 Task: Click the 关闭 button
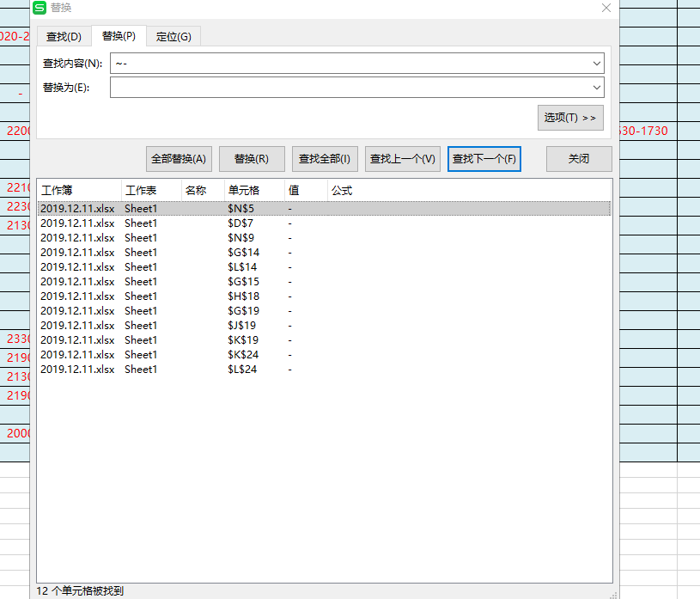click(579, 159)
